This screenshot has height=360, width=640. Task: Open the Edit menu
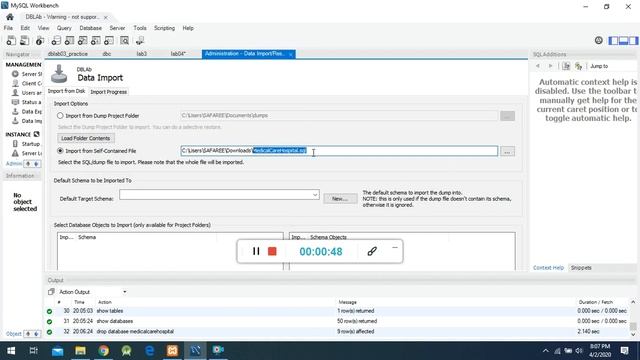[x=25, y=28]
